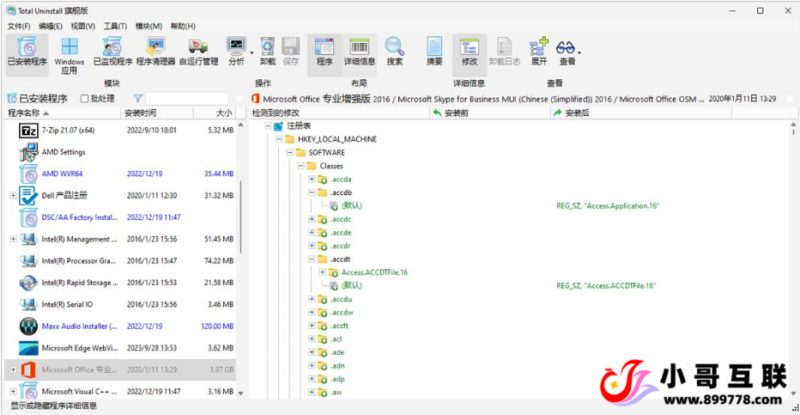Screen dimensions: 800x415
Task: Open the 帮助(H) menu
Action: tap(183, 26)
